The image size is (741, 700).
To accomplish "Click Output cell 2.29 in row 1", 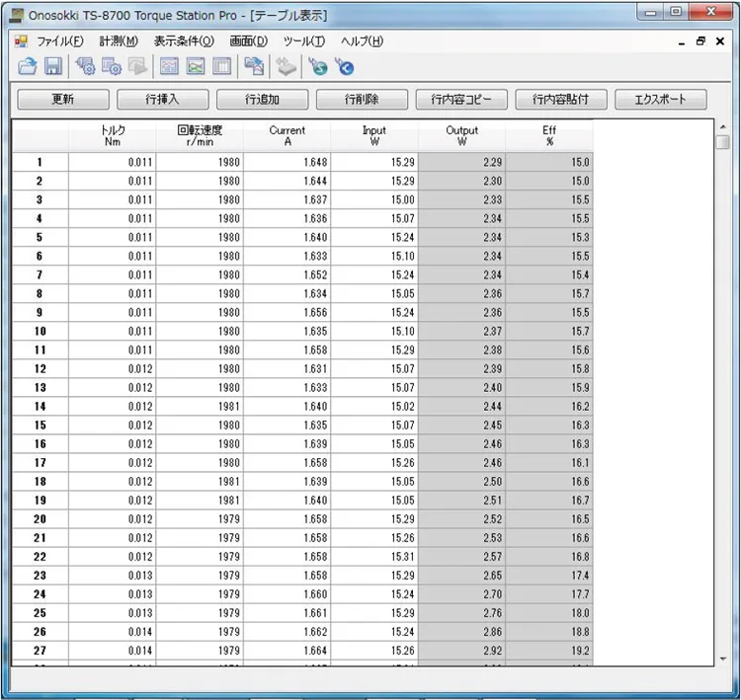I will coord(461,162).
